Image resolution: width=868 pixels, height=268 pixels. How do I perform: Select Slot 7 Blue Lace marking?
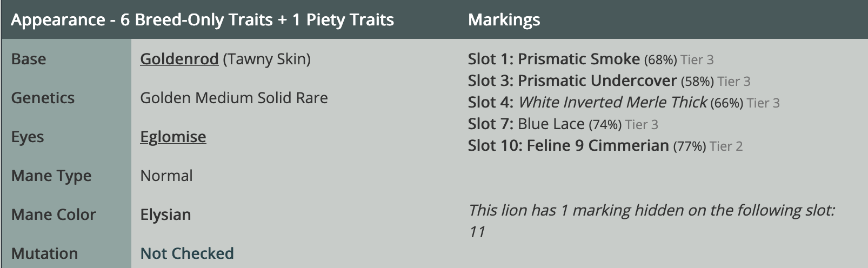pyautogui.click(x=551, y=124)
